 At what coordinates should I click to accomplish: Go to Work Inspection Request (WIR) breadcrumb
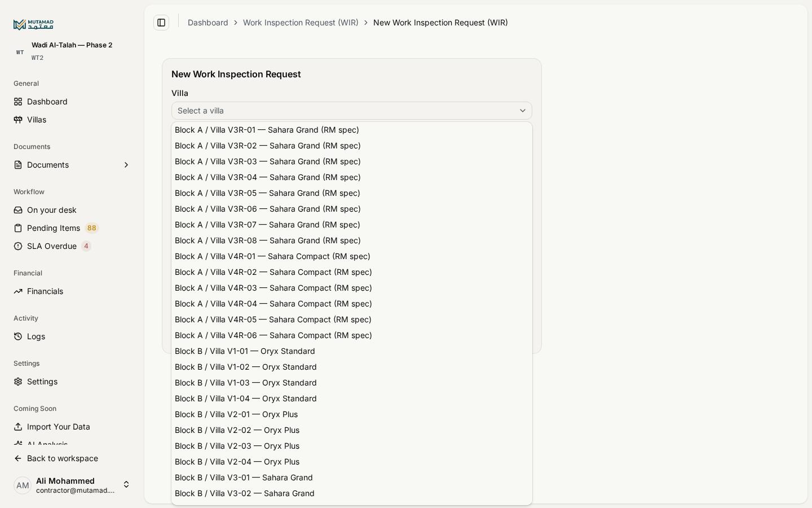pos(301,23)
